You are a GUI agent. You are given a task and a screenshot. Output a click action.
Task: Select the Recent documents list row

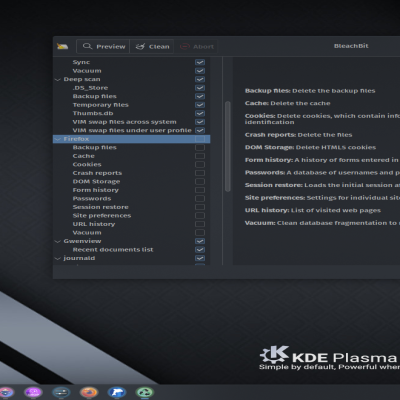(132, 250)
